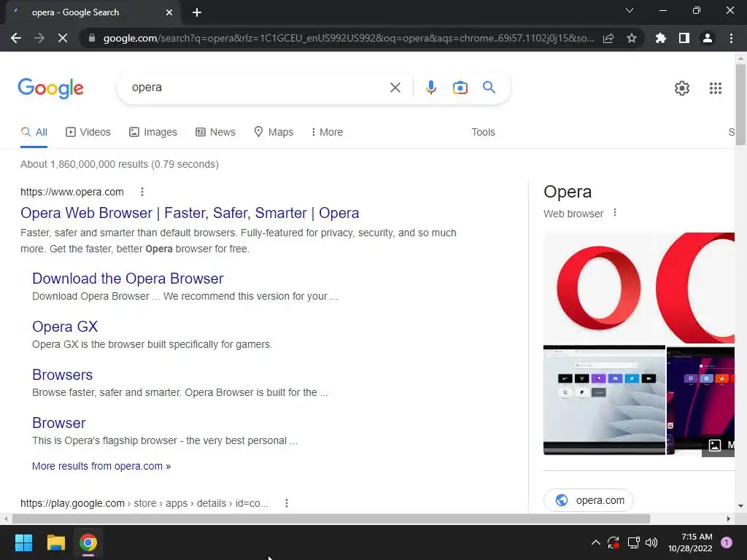Open Chrome extensions puzzle icon
Screen dimensions: 747x560
(x=661, y=38)
